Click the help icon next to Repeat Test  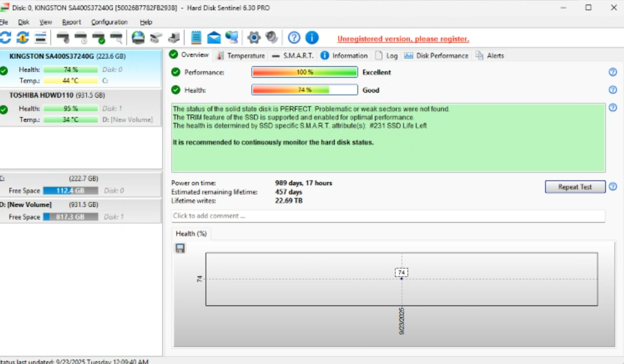[x=613, y=186]
